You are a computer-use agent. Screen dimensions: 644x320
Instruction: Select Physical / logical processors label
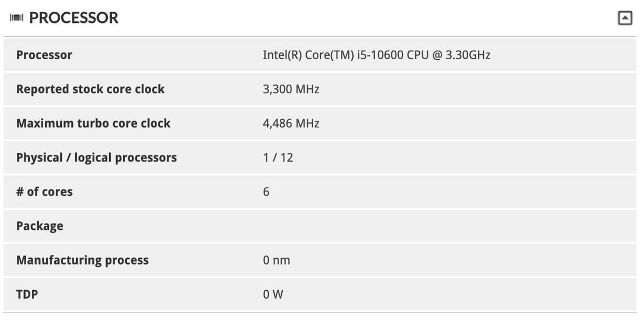(96, 157)
